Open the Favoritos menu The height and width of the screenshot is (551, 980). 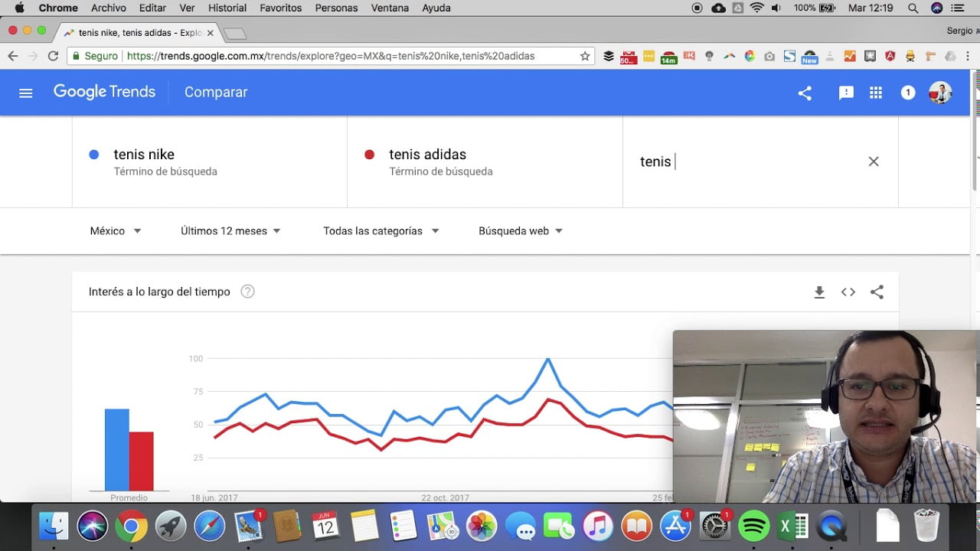tap(281, 8)
